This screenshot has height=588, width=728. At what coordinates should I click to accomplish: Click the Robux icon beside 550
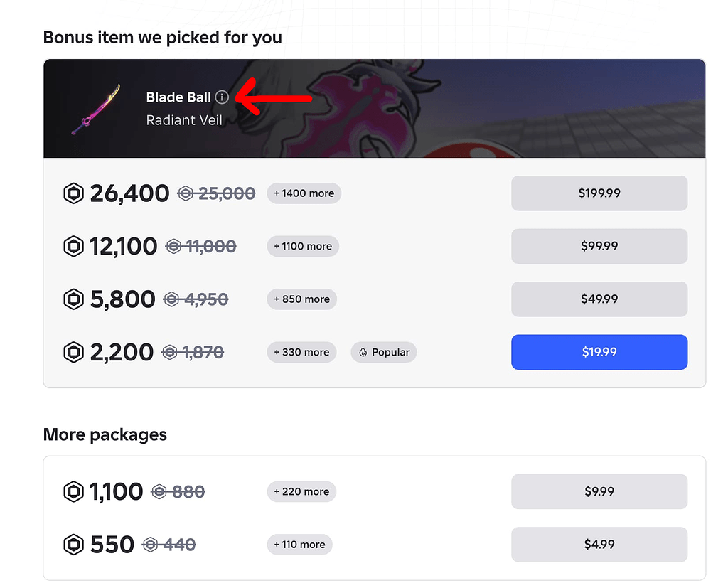(73, 544)
